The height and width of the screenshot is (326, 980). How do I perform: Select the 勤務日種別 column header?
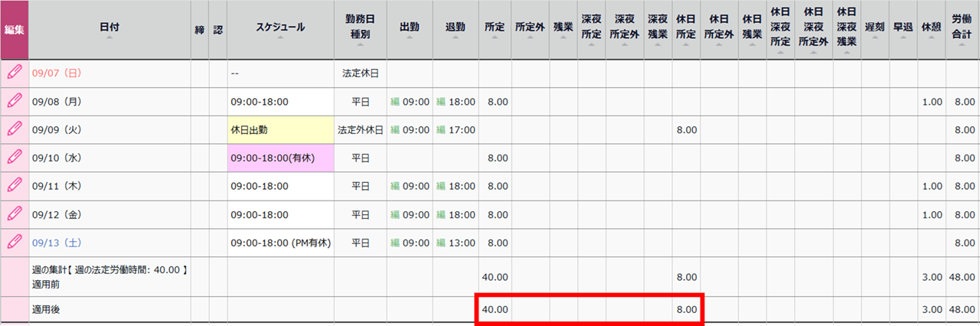[x=360, y=29]
